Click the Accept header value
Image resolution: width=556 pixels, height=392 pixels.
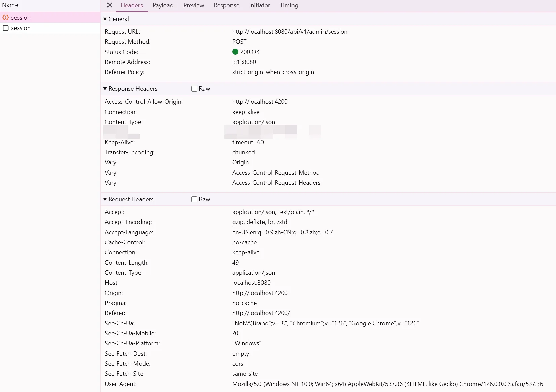pos(273,212)
